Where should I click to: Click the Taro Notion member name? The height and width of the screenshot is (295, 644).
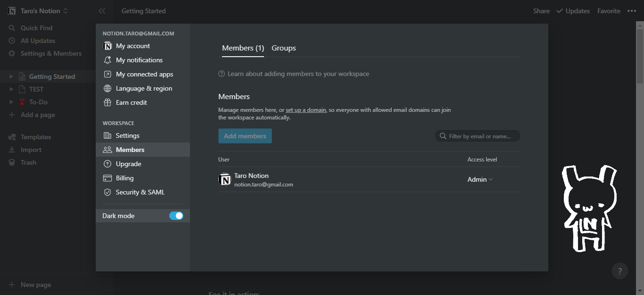(251, 176)
